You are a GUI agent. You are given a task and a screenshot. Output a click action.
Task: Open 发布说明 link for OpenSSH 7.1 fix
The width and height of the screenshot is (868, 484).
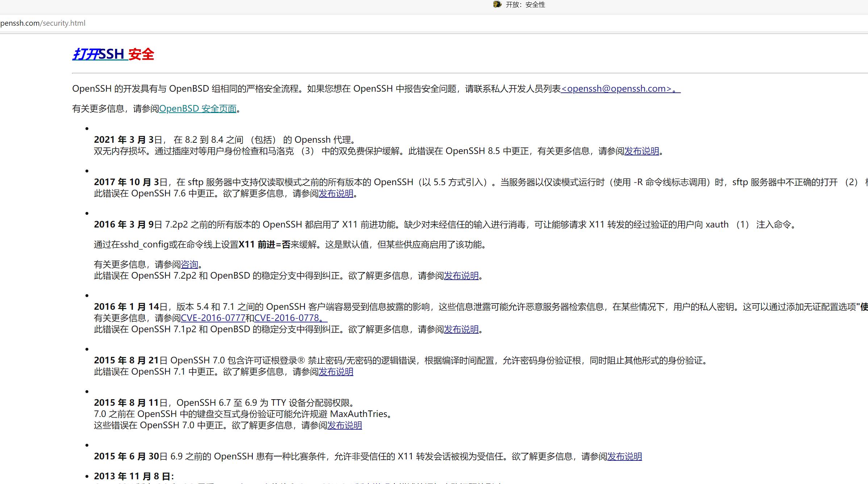tap(336, 372)
